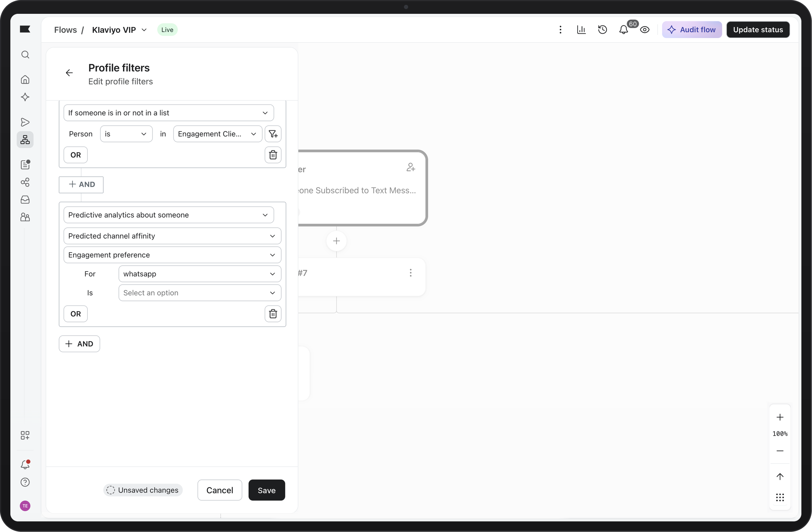Open the add-apps grid icon in sidebar
812x532 pixels.
point(25,435)
